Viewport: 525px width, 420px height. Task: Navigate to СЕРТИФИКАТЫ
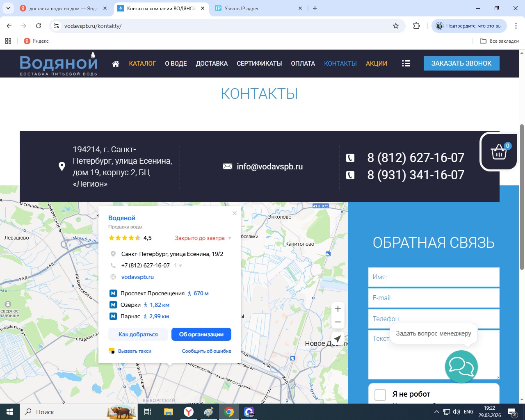click(259, 64)
